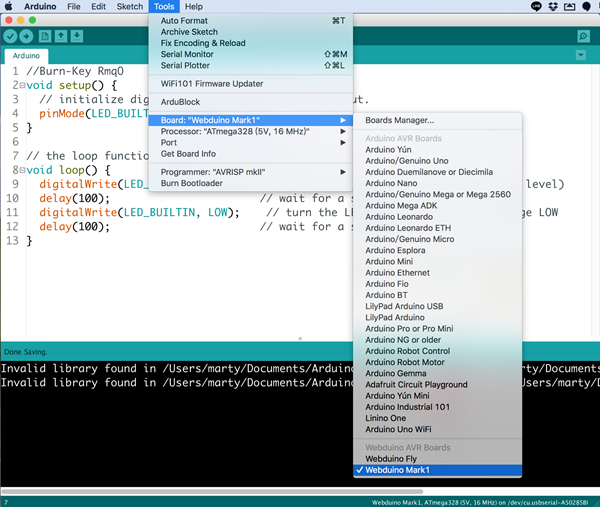600x507 pixels.
Task: Open Serial Monitor magnifier icon at toolbar right
Action: point(583,37)
